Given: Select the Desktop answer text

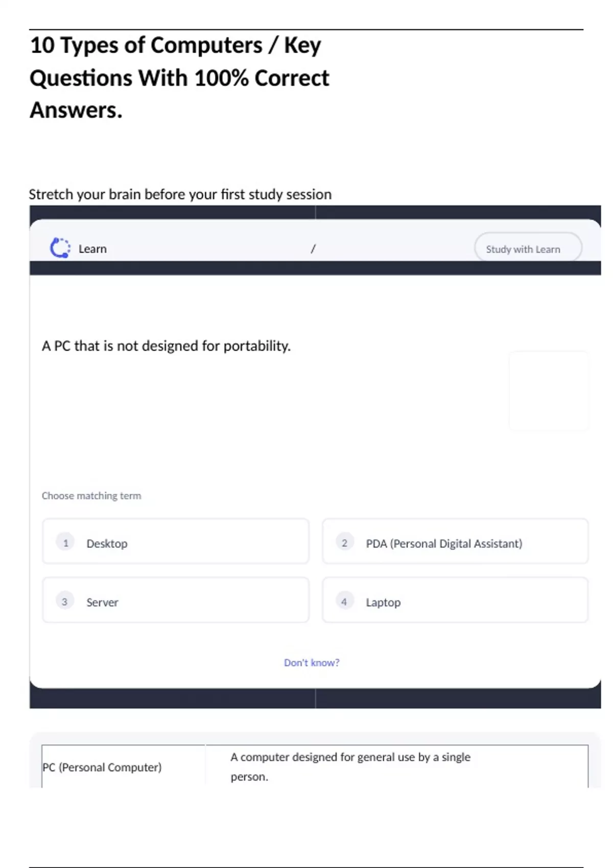Looking at the screenshot, I should coord(107,543).
